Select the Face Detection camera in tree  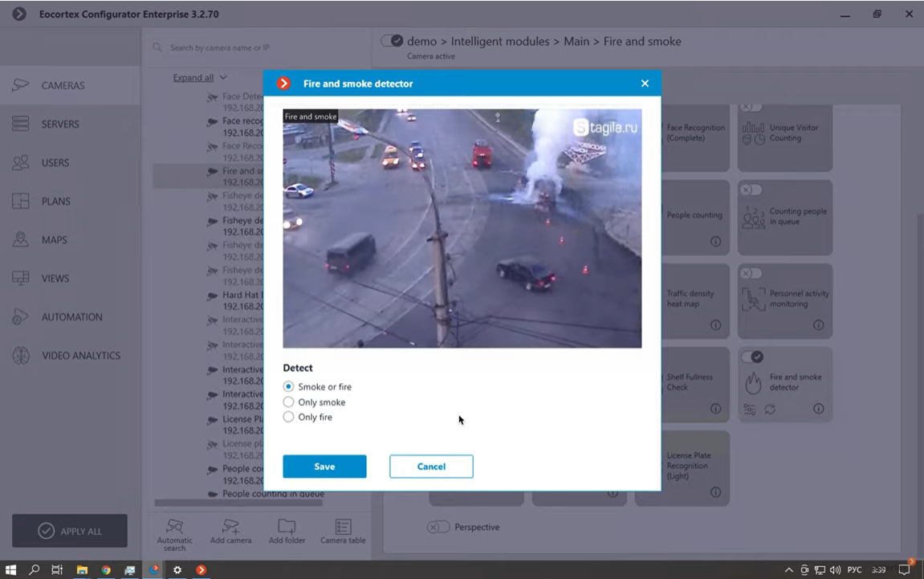tap(236, 102)
